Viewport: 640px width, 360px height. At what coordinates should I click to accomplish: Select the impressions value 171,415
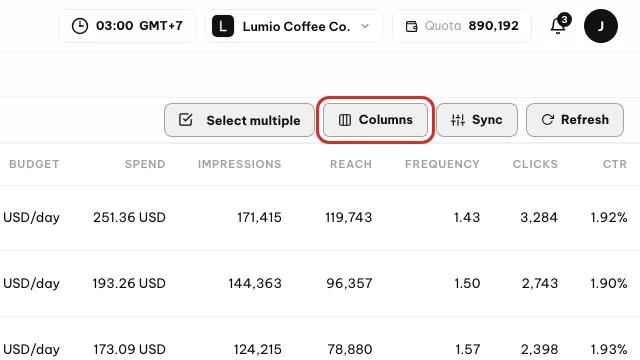click(x=259, y=218)
